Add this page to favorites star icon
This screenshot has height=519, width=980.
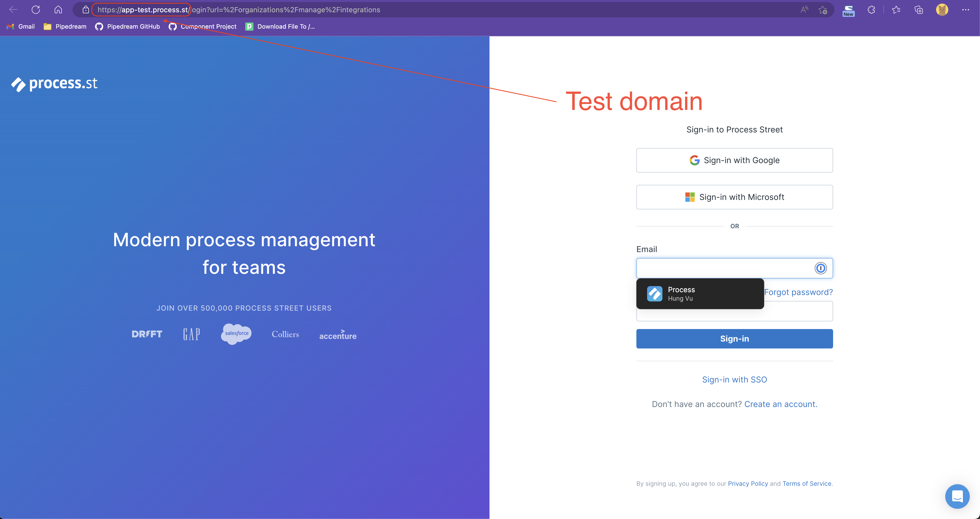[x=823, y=9]
